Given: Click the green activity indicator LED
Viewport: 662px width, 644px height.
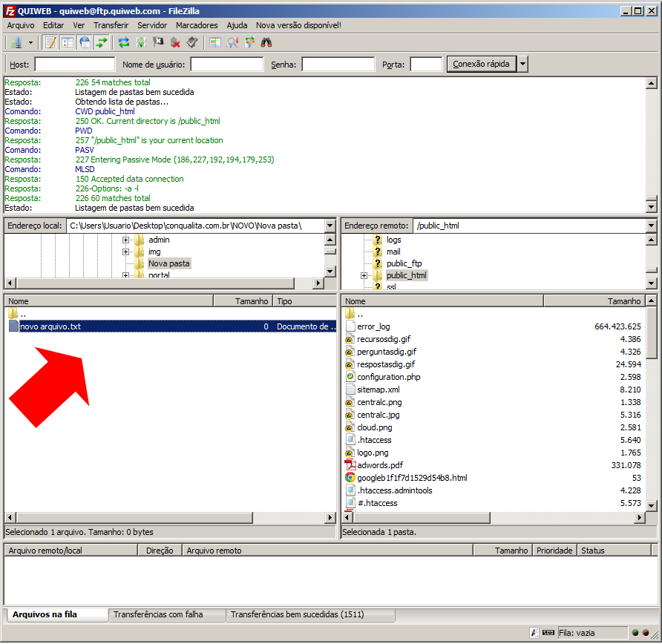Looking at the screenshot, I should [x=635, y=633].
